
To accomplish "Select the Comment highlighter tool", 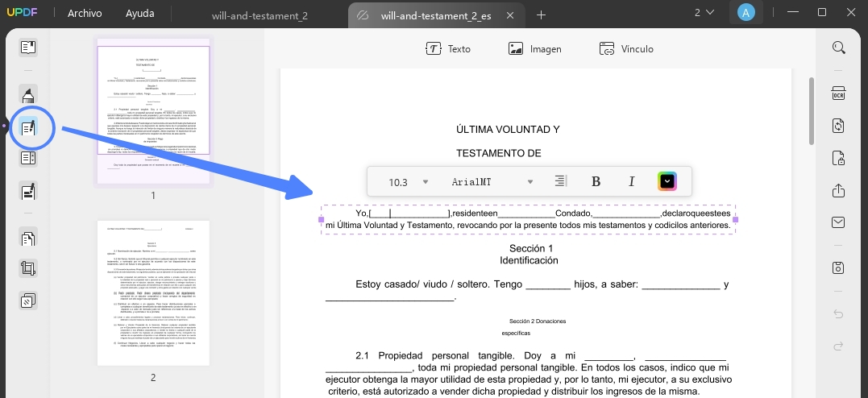I will pos(28,94).
